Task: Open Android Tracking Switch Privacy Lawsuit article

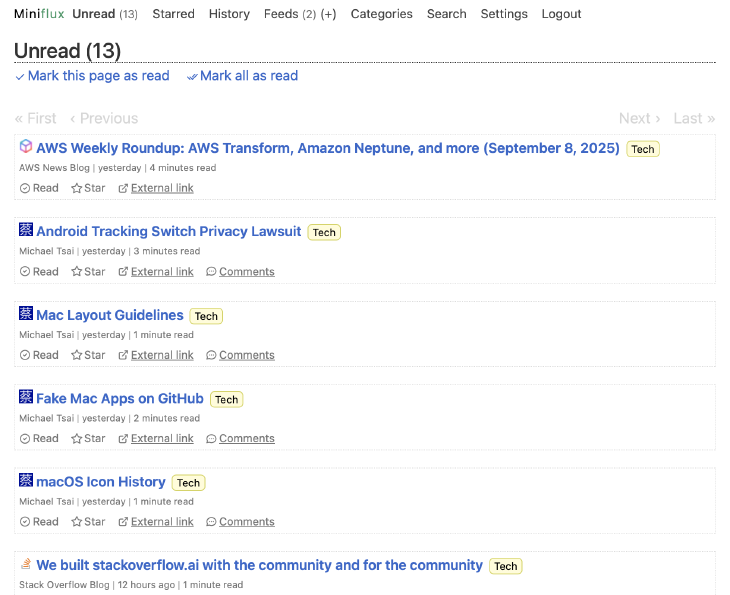Action: point(169,231)
